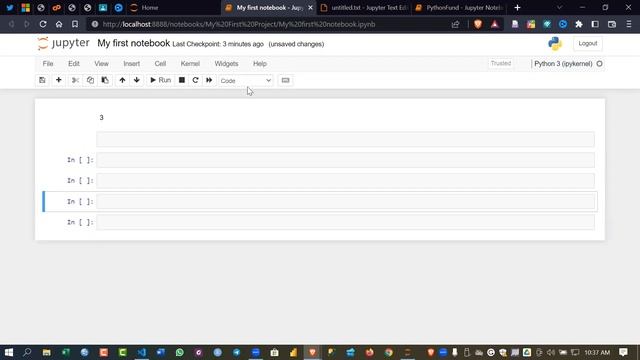Open the File menu

(x=48, y=64)
